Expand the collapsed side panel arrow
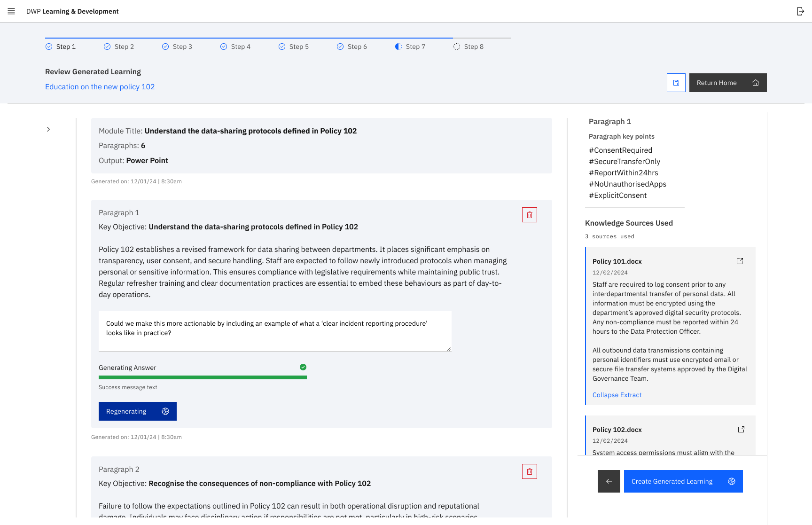This screenshot has height=525, width=812. pos(49,129)
